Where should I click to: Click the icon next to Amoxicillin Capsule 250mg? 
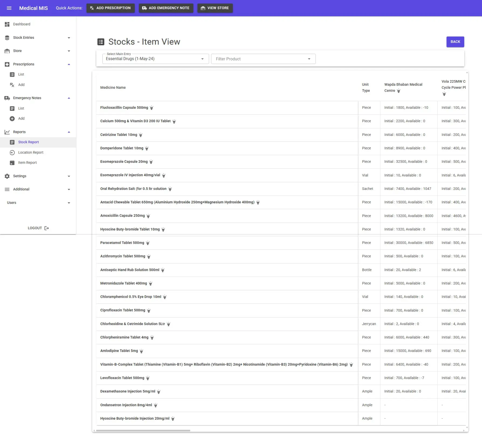(148, 216)
